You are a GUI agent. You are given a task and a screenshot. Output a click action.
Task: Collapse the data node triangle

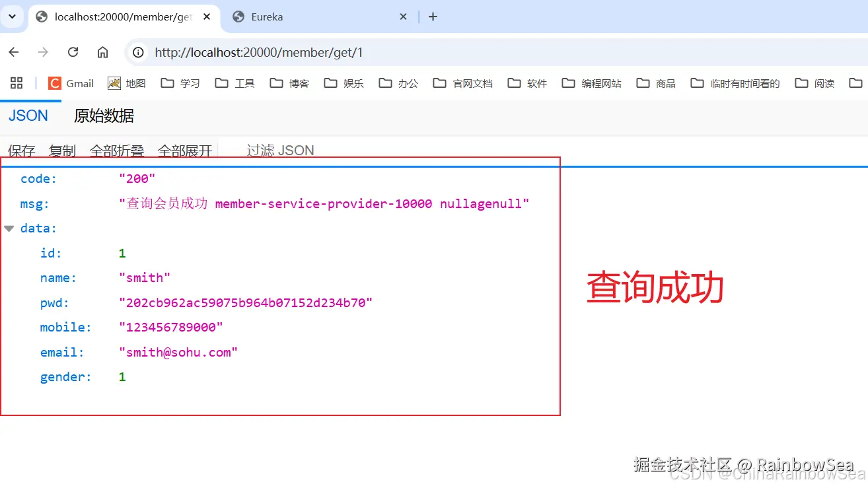point(9,228)
